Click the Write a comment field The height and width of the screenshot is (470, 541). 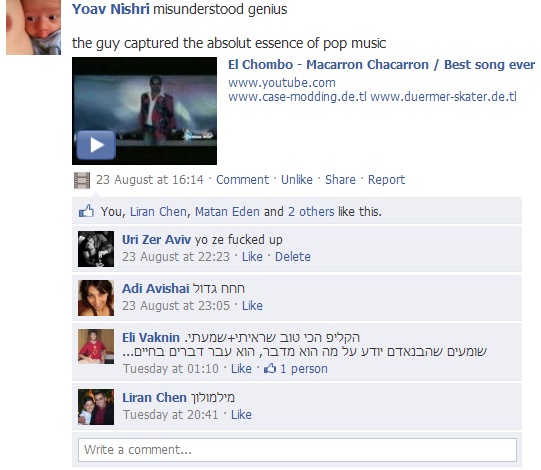297,450
